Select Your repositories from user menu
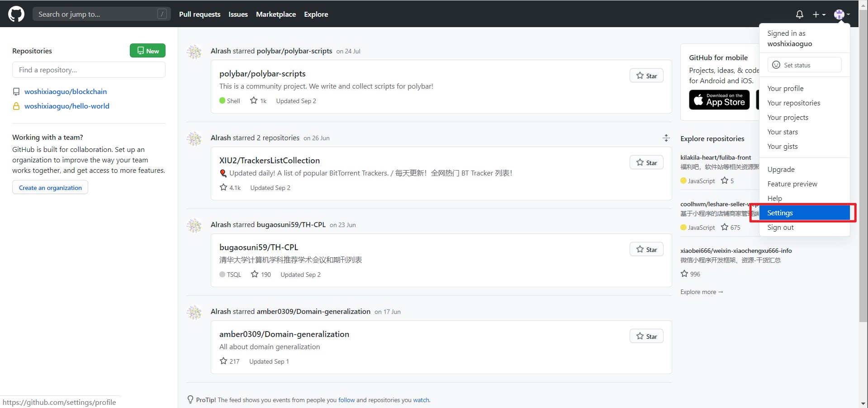868x408 pixels. (804, 103)
